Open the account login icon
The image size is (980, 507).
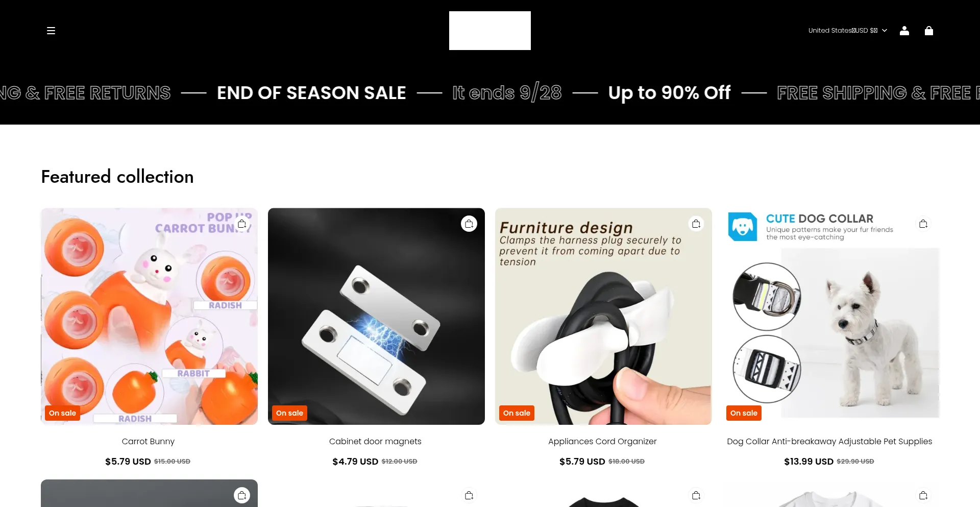click(x=904, y=31)
